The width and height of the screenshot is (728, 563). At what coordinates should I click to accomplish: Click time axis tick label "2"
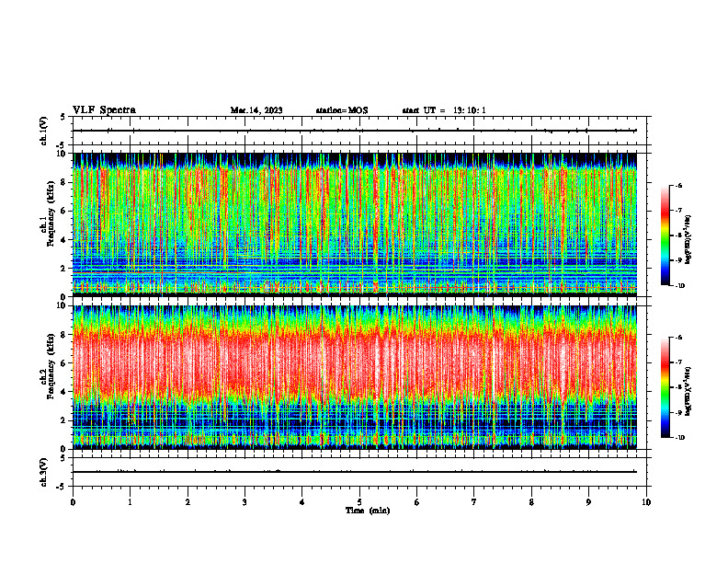coord(188,502)
